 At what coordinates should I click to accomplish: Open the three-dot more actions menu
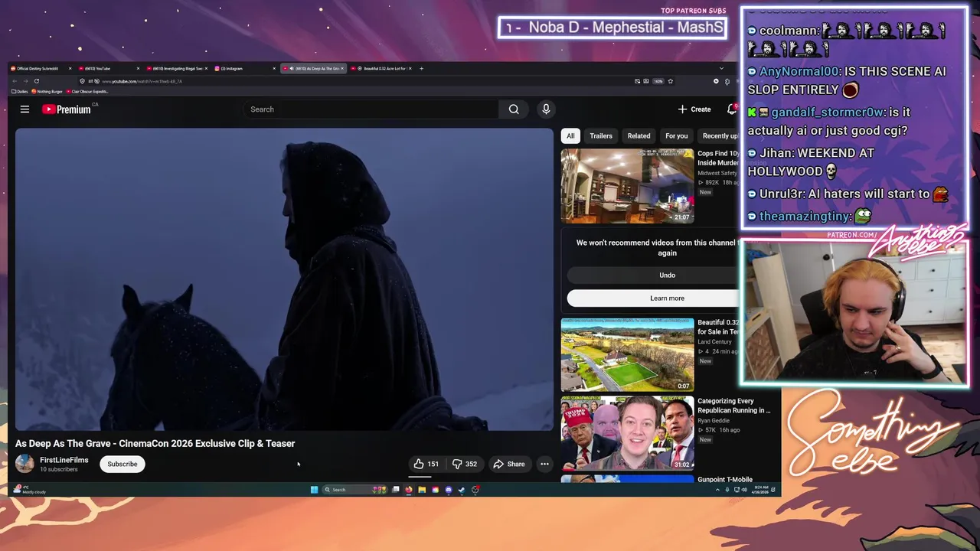(x=544, y=464)
